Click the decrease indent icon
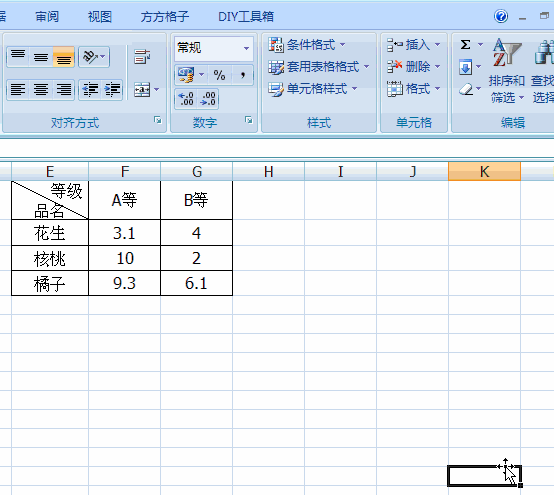 [x=90, y=89]
